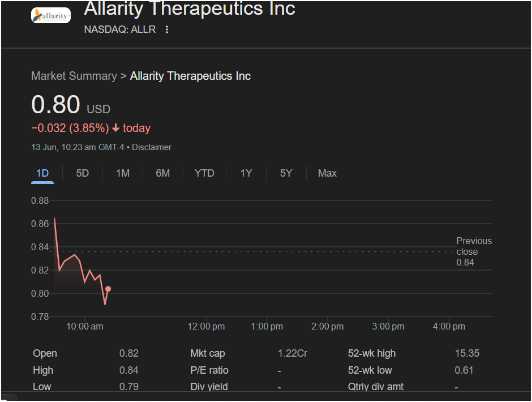Click the NASDAQ: ALLR ticker label
The height and width of the screenshot is (402, 532).
(x=120, y=29)
